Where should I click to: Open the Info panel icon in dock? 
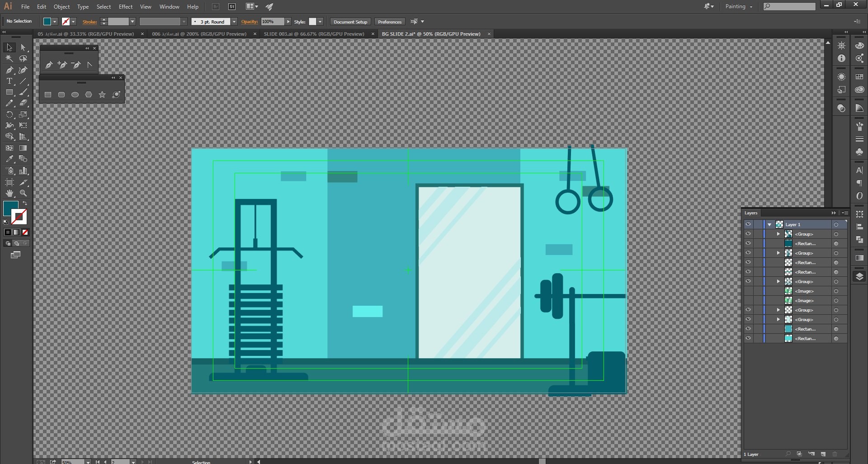point(841,58)
